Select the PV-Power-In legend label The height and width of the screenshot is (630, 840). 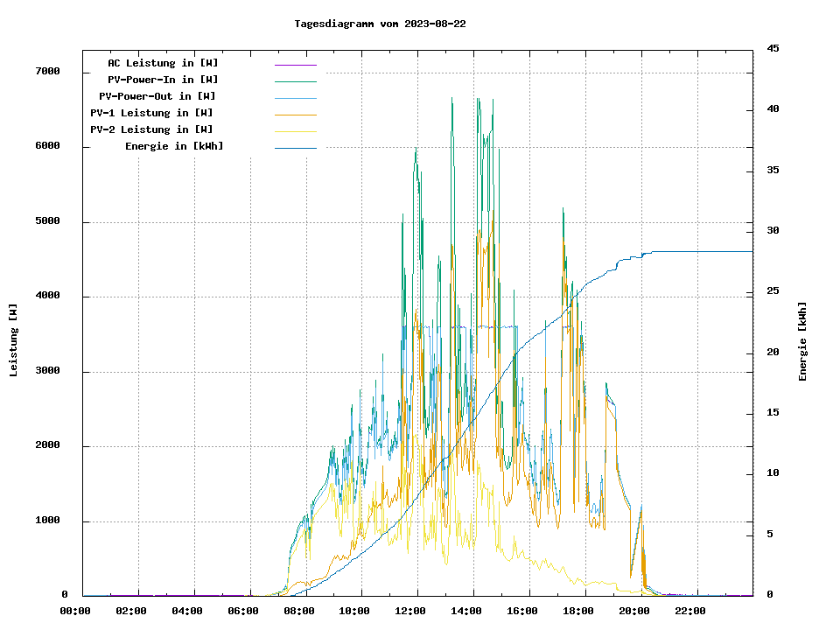coord(157,80)
